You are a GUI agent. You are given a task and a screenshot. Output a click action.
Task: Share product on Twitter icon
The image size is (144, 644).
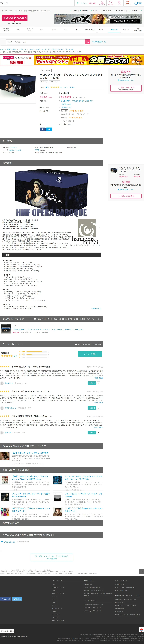coord(49,129)
